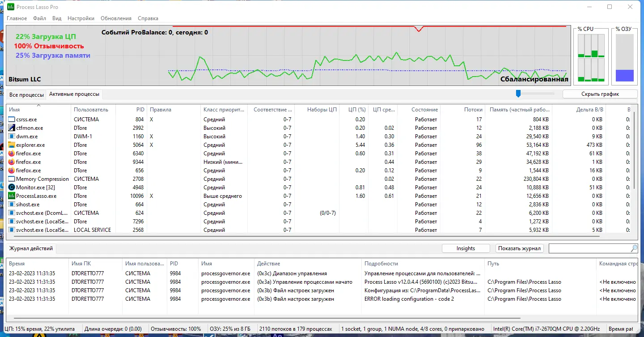Select the Журнал действий tab
Image resolution: width=644 pixels, height=337 pixels.
coord(31,248)
